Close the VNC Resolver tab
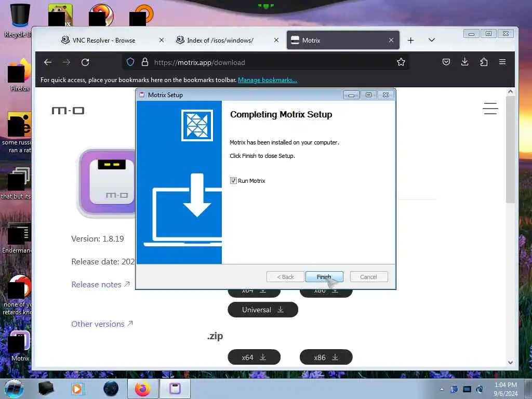Image resolution: width=532 pixels, height=399 pixels. pos(162,40)
